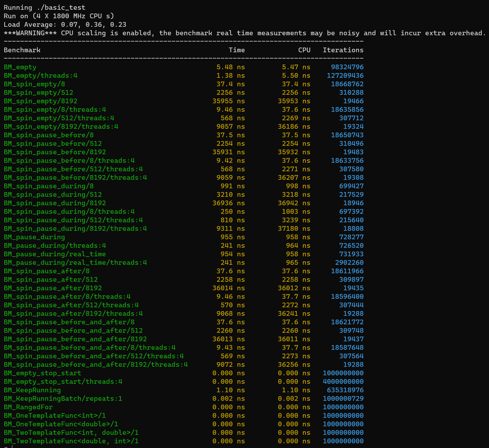The height and width of the screenshot is (448, 489).
Task: Click the Load Average line
Action: click(x=65, y=25)
